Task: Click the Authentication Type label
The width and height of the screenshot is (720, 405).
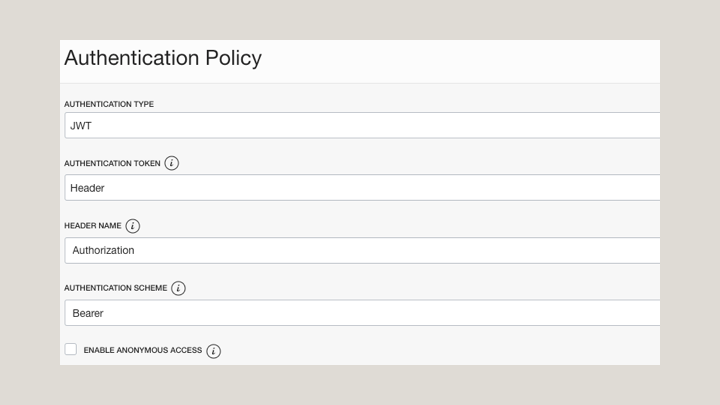Action: point(109,104)
